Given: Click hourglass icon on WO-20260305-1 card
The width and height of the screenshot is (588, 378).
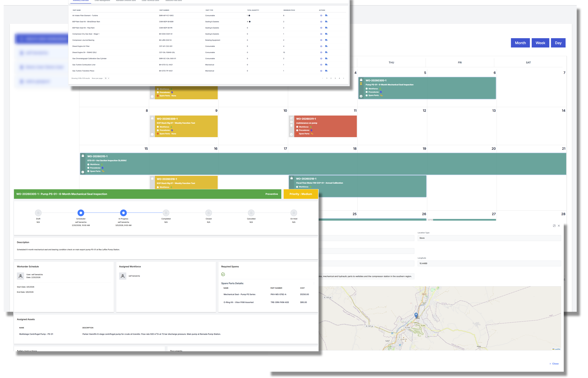Looking at the screenshot, I should tap(361, 84).
